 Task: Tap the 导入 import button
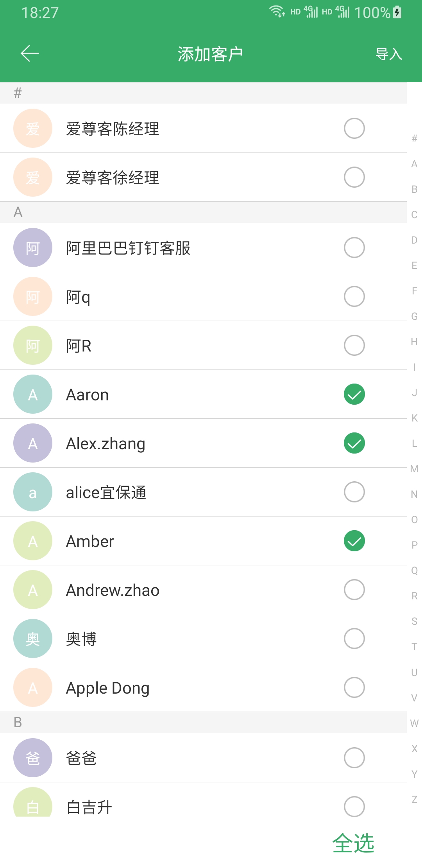point(388,54)
